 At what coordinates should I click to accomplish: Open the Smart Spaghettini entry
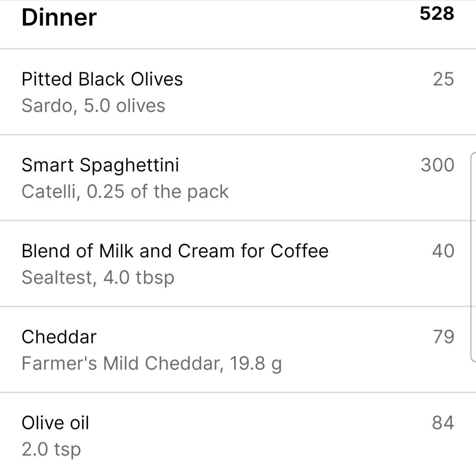click(x=100, y=165)
